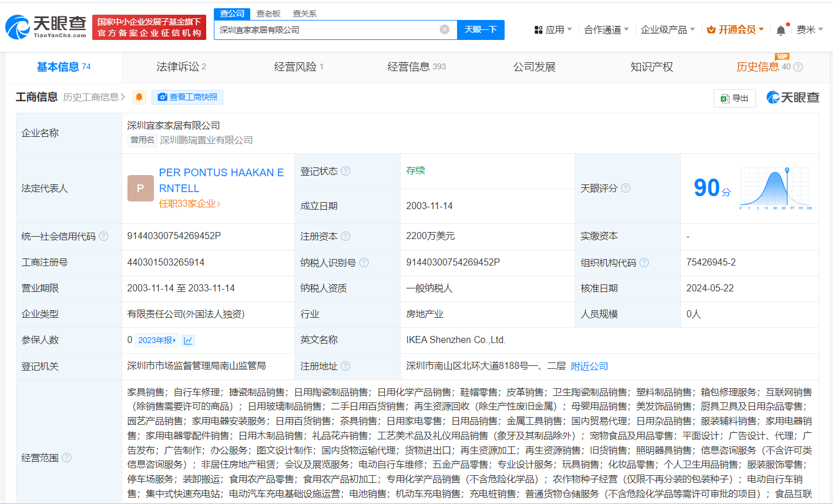
Task: Select the 历史信息 VIP tab
Action: coord(764,67)
